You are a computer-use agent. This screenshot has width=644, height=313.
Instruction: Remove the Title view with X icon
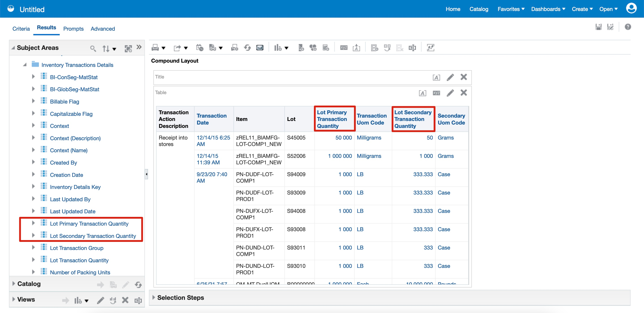click(464, 77)
